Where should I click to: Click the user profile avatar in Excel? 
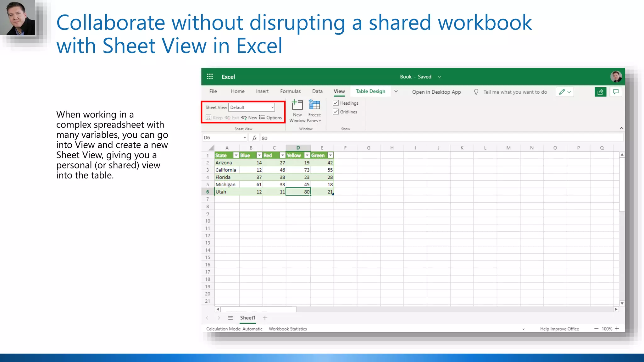[616, 76]
